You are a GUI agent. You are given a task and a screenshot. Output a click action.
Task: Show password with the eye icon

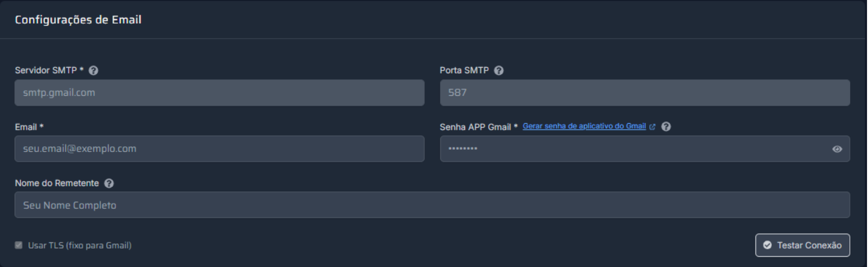[837, 149]
